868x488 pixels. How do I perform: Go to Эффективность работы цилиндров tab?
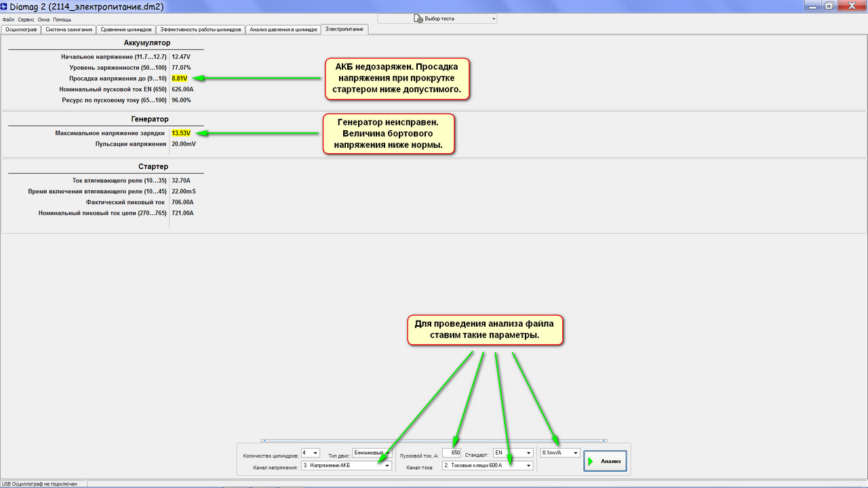click(201, 30)
